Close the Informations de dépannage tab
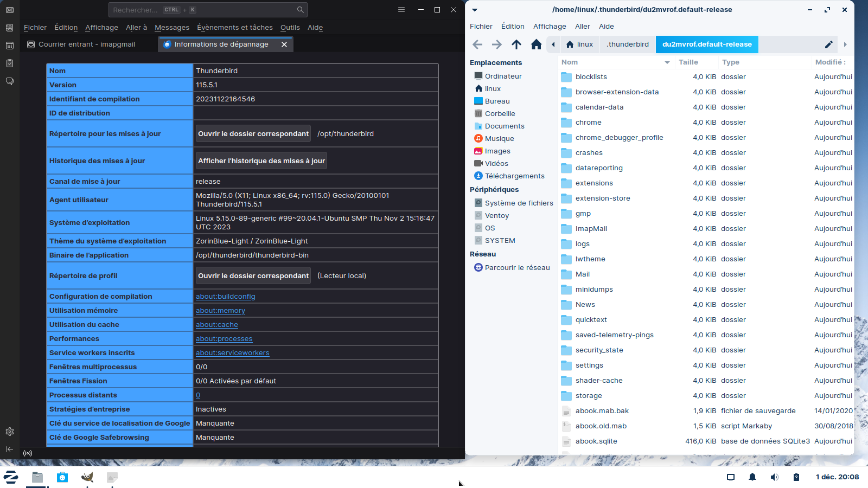The image size is (868, 488). click(x=284, y=44)
